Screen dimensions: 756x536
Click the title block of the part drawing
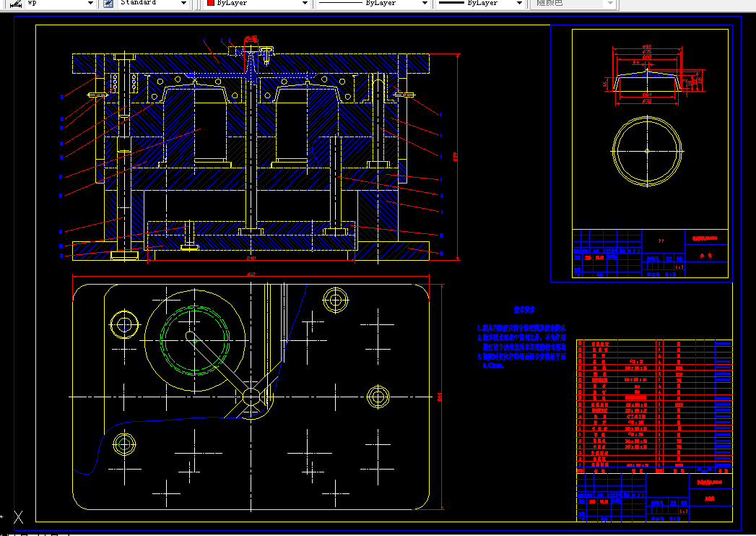[650, 254]
